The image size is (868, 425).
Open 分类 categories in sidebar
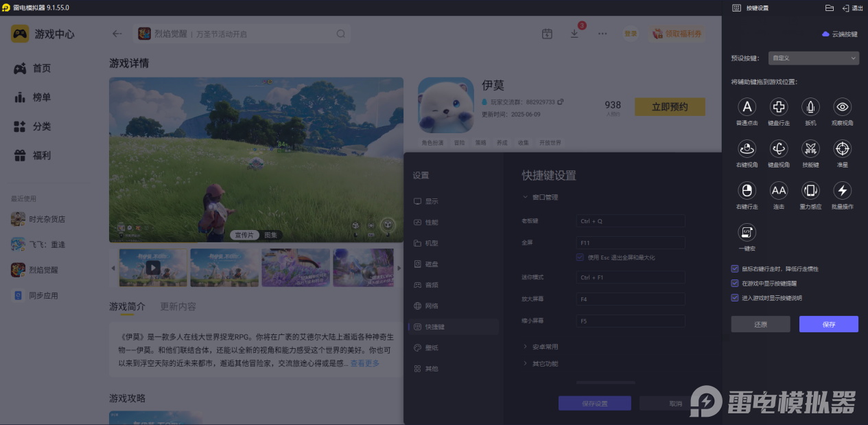pos(33,126)
